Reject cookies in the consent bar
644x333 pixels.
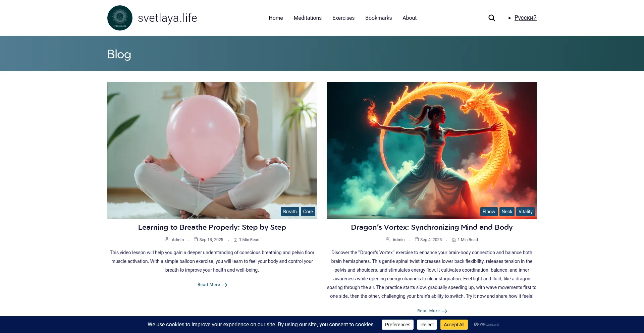pyautogui.click(x=427, y=325)
